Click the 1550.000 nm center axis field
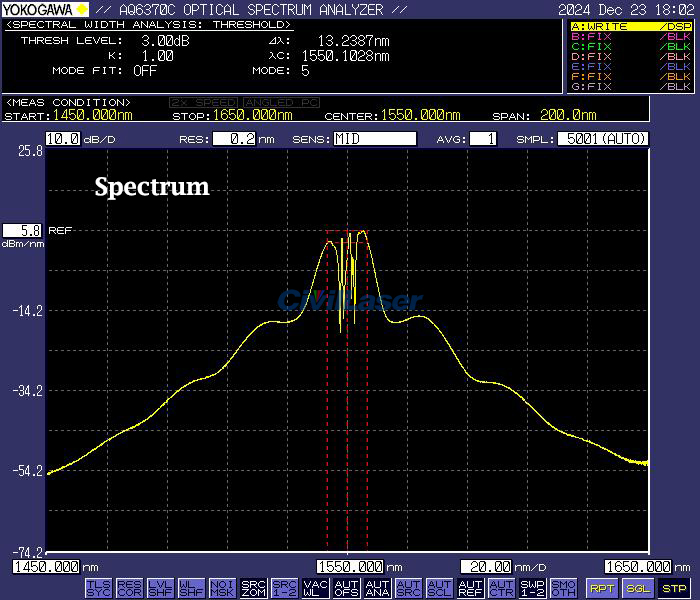Screen dimensions: 700x600 (350, 567)
